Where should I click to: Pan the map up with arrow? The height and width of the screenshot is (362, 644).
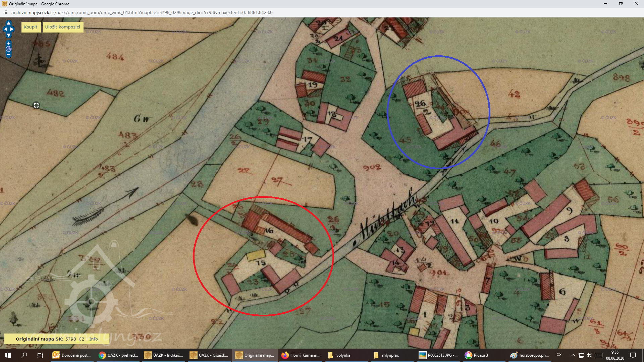coord(9,23)
